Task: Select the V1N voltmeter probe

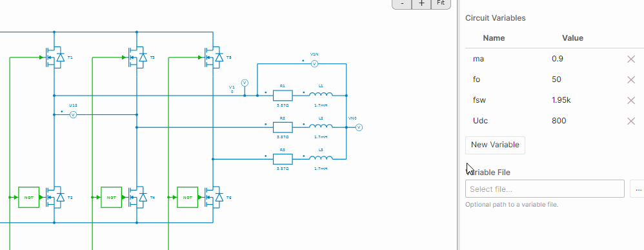Action: 314,64
